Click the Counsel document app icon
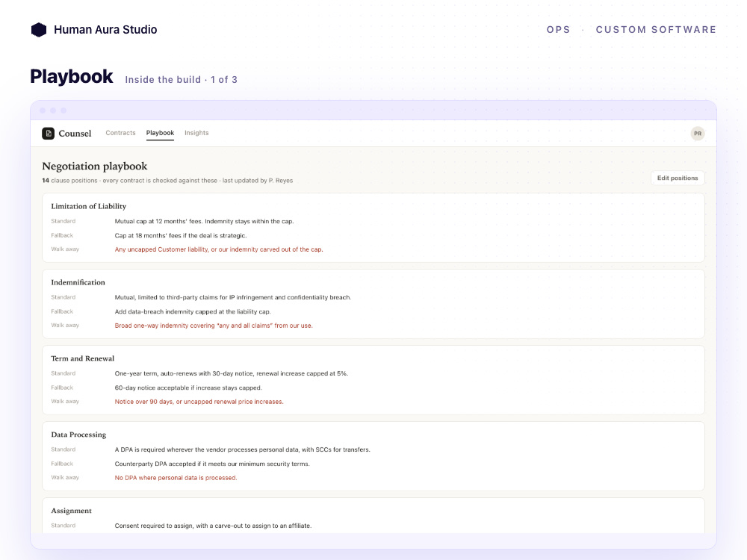747x560 pixels. tap(48, 134)
